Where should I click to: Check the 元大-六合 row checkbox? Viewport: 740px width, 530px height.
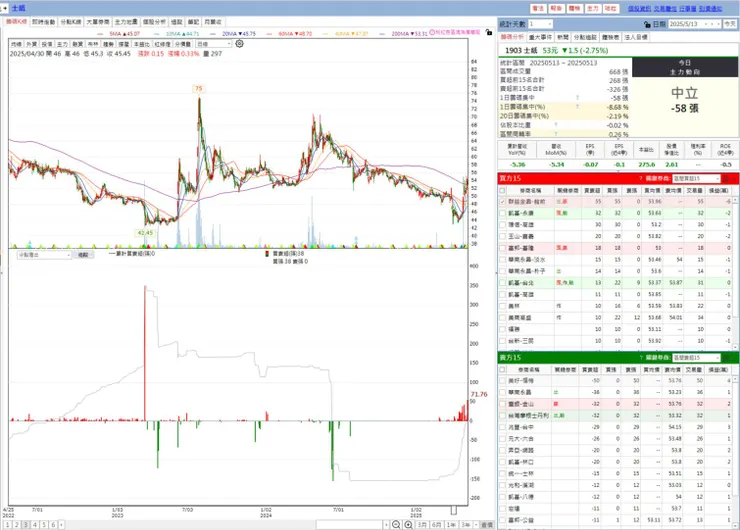[502, 439]
